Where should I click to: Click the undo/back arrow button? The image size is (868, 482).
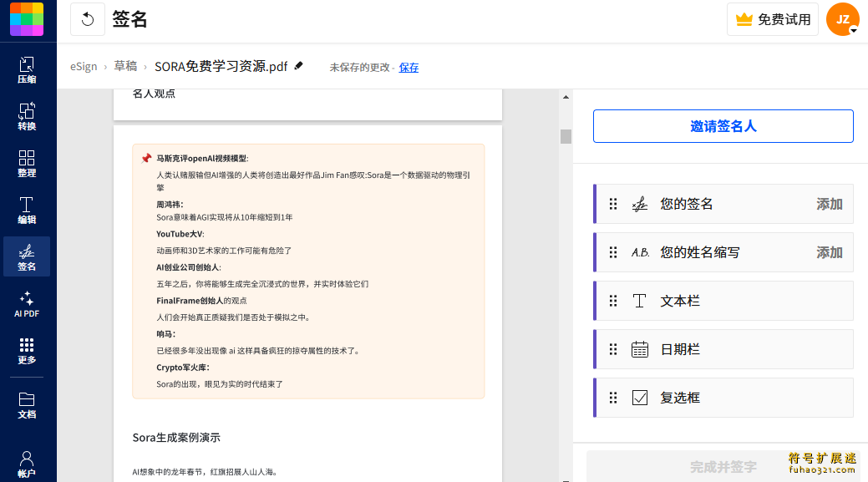(x=88, y=19)
